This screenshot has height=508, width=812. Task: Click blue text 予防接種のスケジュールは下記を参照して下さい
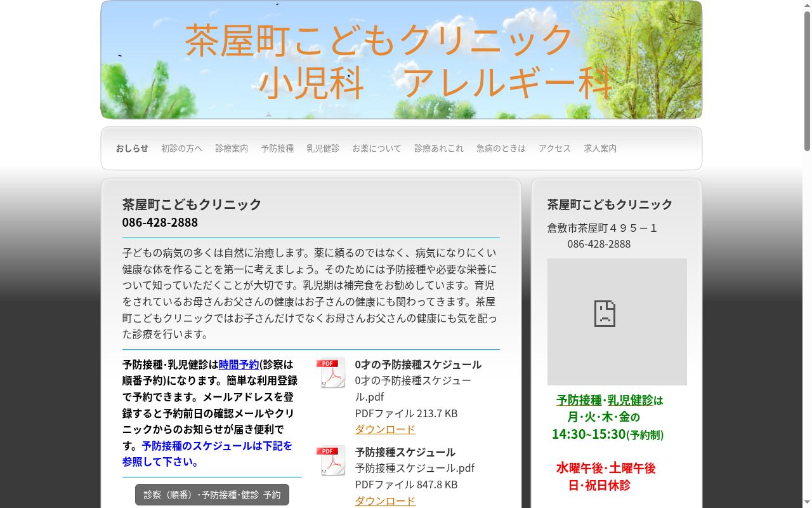click(x=207, y=454)
